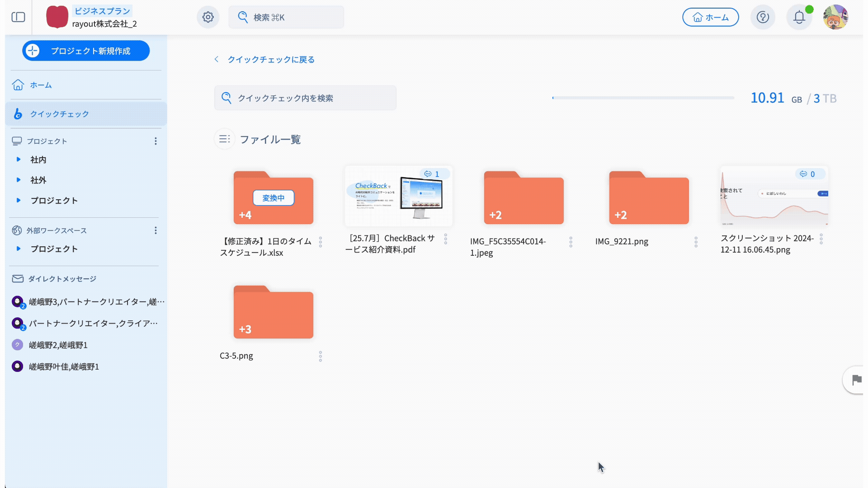
Task: Open the settings gear icon
Action: click(x=208, y=17)
